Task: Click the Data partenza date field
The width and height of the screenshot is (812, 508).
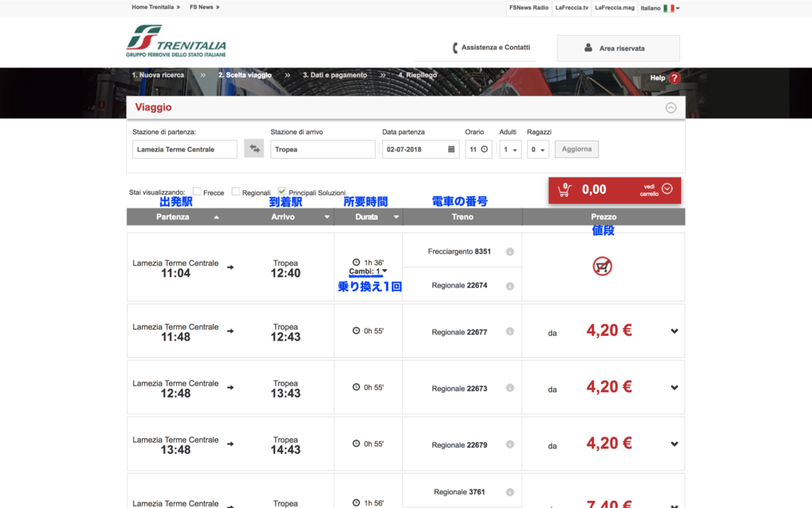Action: pos(420,149)
